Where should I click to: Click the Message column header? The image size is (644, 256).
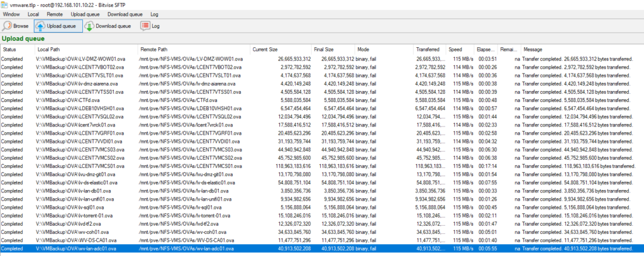[x=582, y=49]
